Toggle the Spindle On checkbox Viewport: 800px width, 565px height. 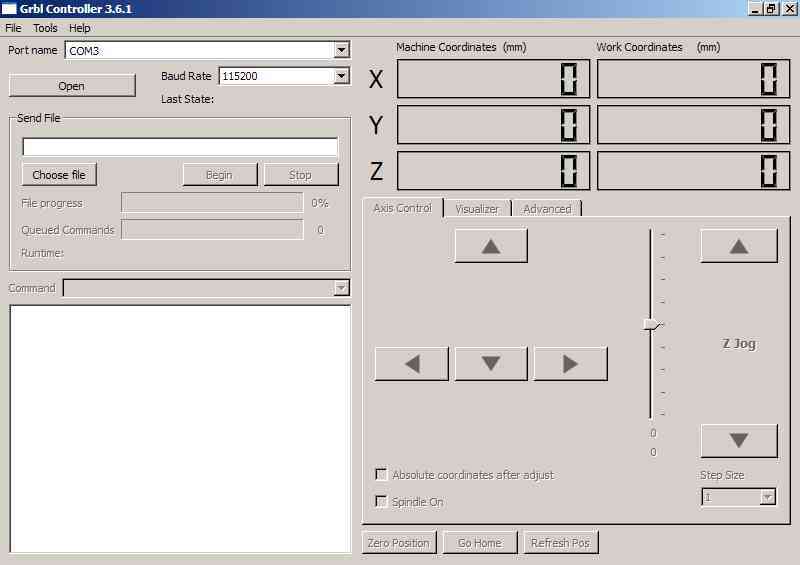(x=381, y=501)
